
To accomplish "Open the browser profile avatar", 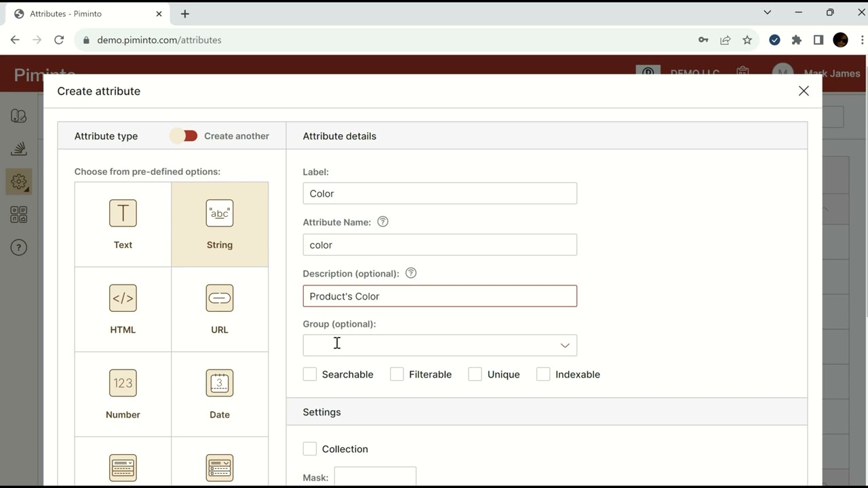I will click(840, 40).
